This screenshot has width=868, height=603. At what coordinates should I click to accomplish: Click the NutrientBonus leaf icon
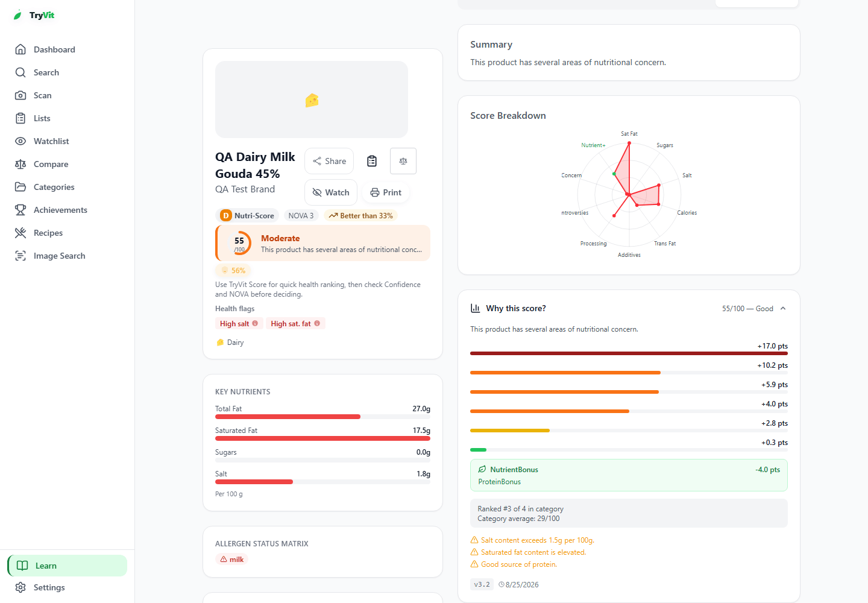(x=482, y=469)
